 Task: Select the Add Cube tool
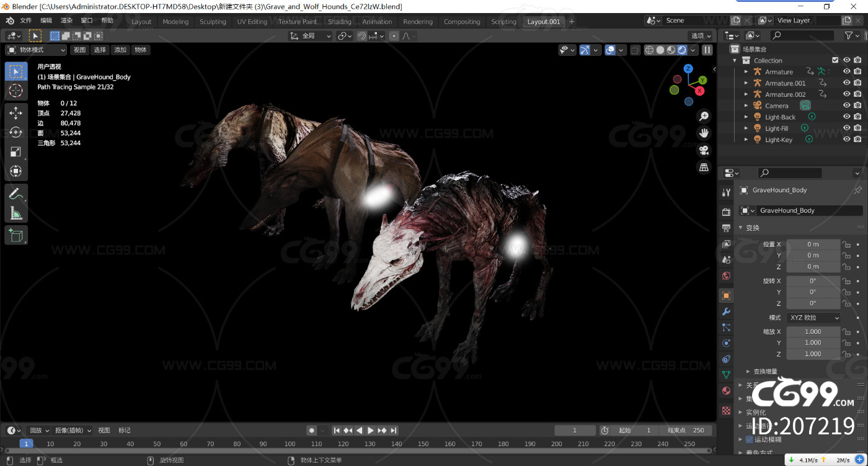[x=16, y=236]
